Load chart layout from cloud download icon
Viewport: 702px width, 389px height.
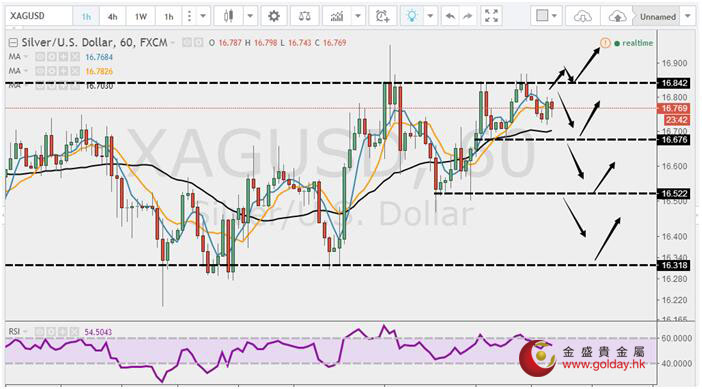[x=582, y=17]
